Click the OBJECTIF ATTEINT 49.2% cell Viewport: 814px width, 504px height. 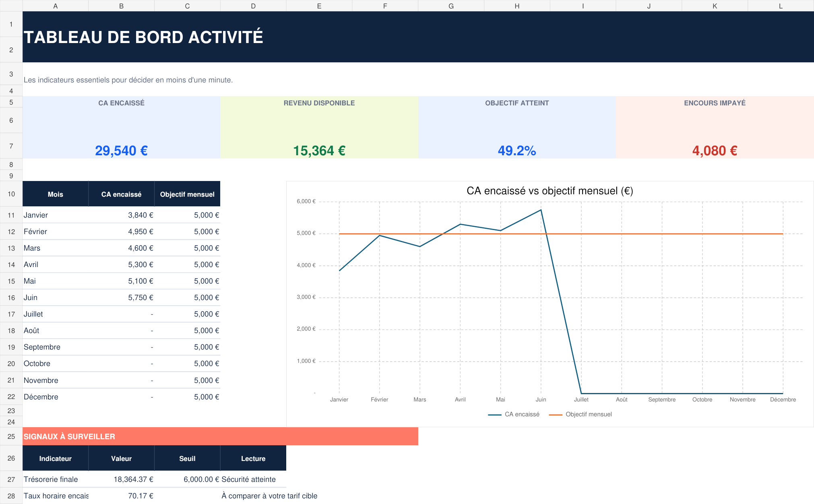point(517,150)
